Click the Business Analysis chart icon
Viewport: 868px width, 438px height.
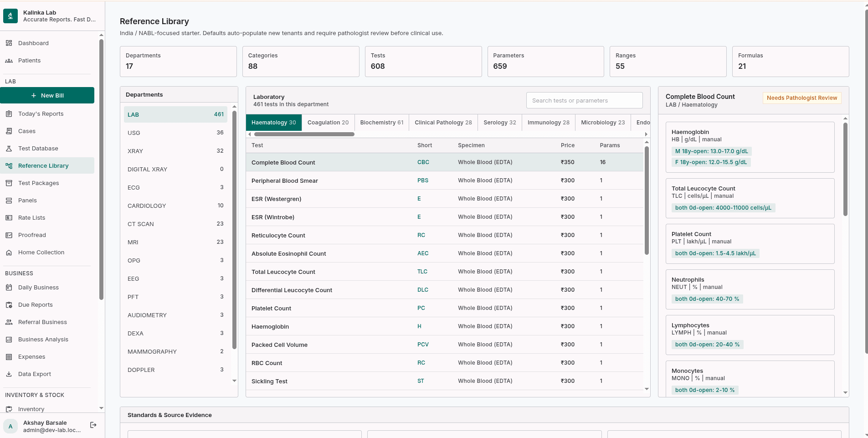click(x=9, y=339)
